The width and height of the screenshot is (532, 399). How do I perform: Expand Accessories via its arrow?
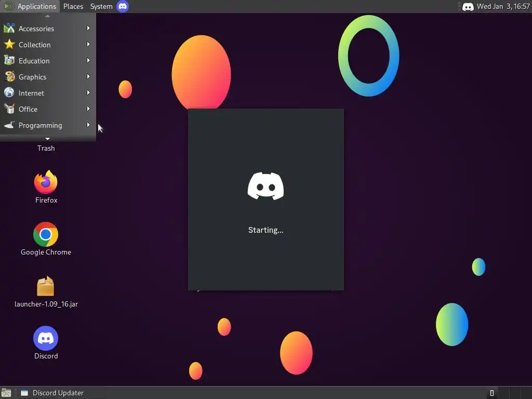(x=88, y=28)
